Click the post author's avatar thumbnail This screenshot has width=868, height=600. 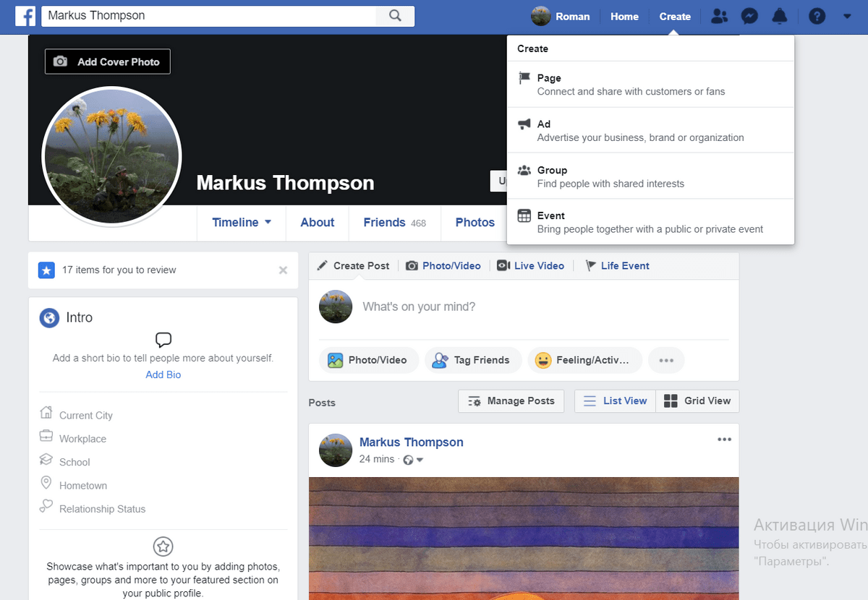click(336, 450)
